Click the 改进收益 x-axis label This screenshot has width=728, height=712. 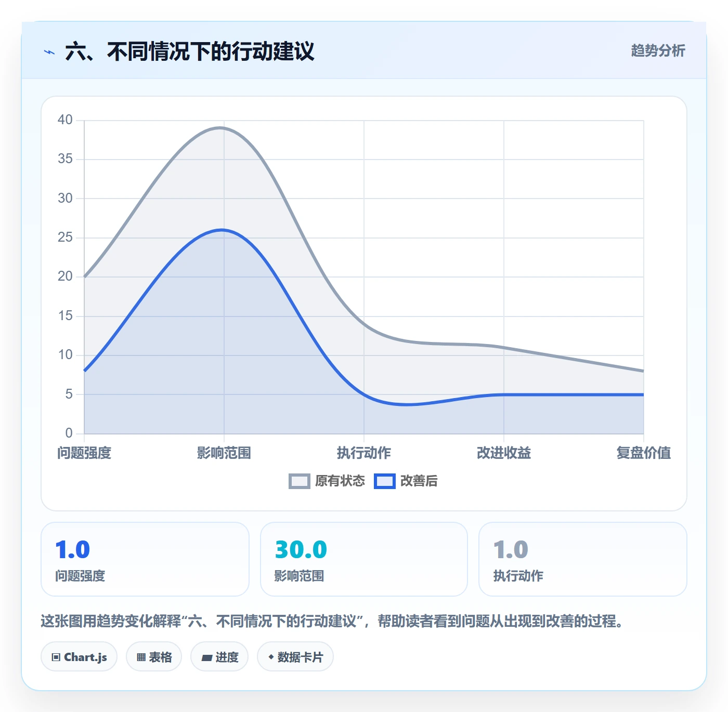point(504,453)
